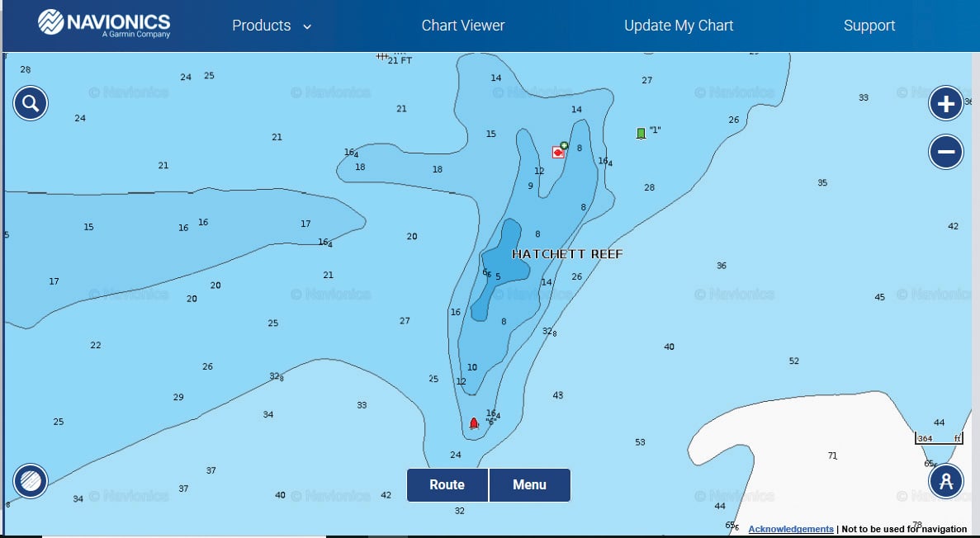This screenshot has height=538, width=980.
Task: Zoom out with the minus button
Action: [x=945, y=152]
